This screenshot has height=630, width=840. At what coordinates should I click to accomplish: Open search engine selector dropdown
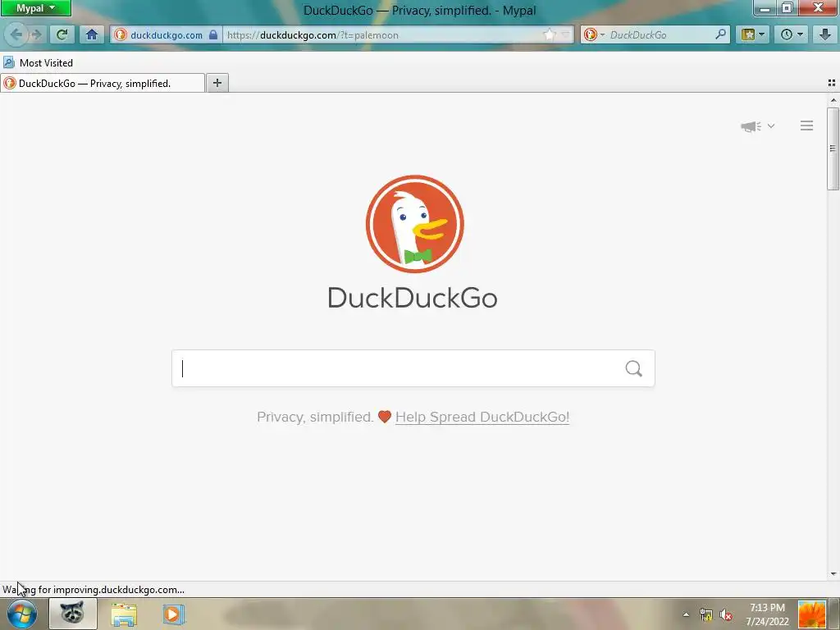[x=594, y=34]
